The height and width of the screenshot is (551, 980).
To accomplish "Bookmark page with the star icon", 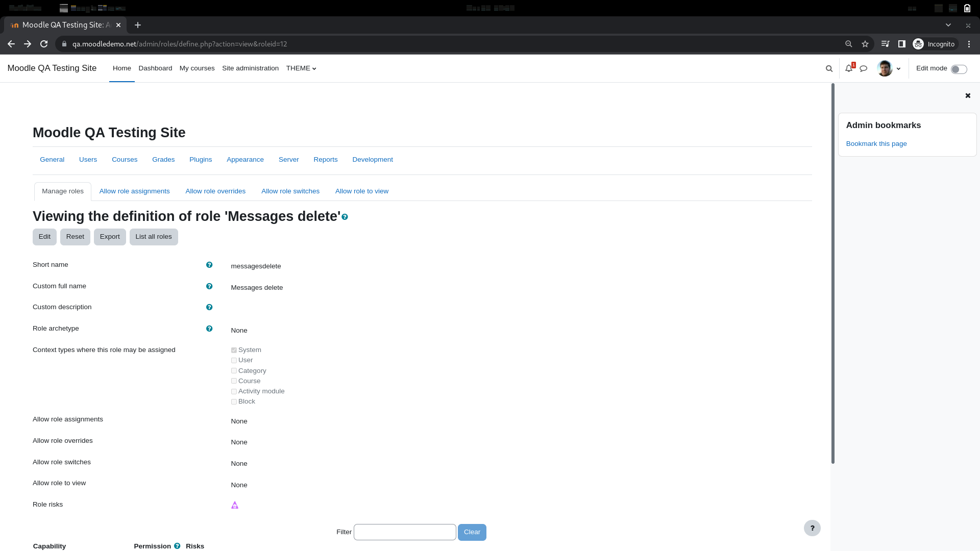I will tap(865, 44).
